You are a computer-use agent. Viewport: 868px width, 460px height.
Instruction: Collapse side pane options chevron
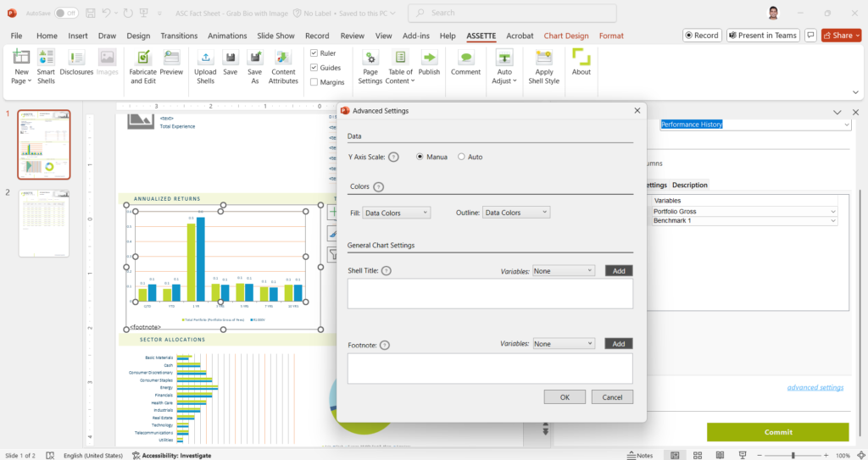[x=837, y=112]
